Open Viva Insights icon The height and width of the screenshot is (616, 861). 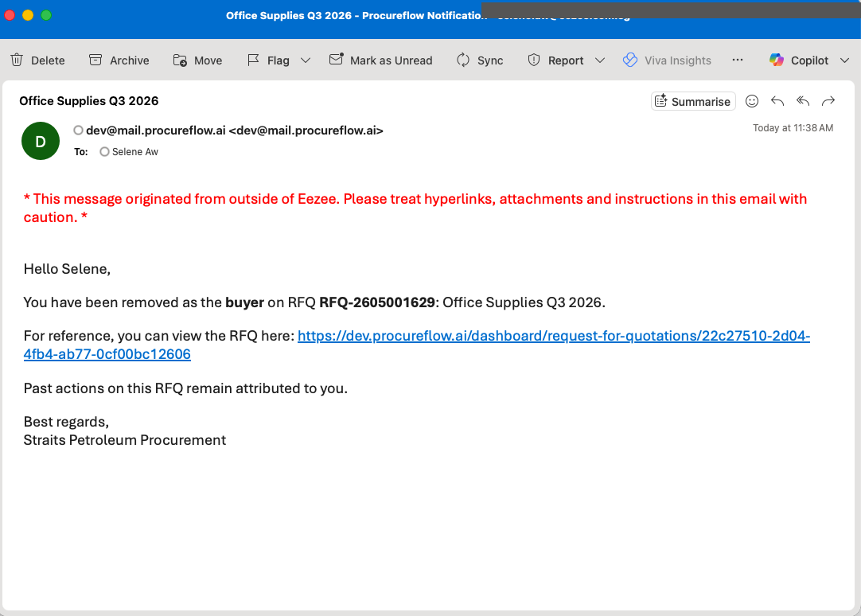point(629,60)
